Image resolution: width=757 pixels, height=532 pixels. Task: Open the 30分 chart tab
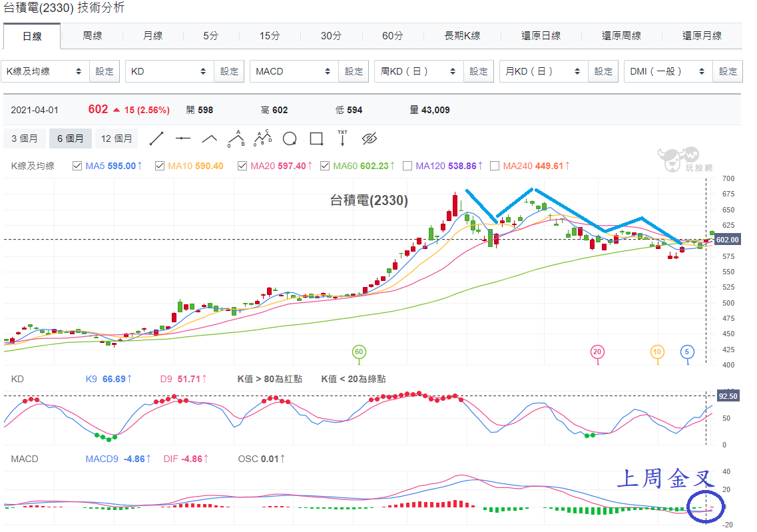[331, 36]
